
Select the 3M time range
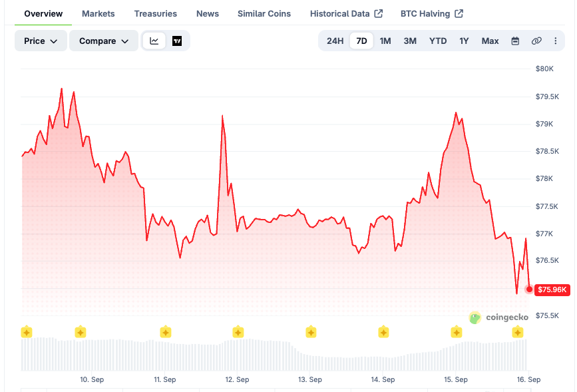[410, 41]
